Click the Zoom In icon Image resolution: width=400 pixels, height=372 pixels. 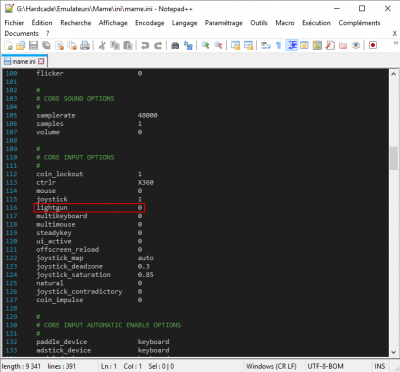[205, 45]
